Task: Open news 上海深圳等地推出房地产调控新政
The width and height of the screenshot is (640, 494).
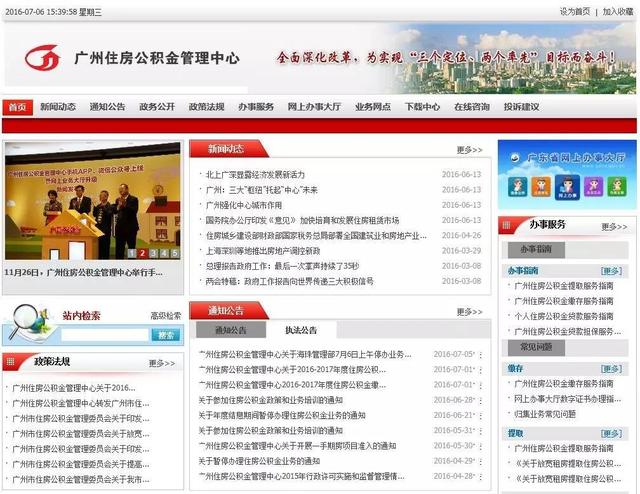Action: [263, 251]
